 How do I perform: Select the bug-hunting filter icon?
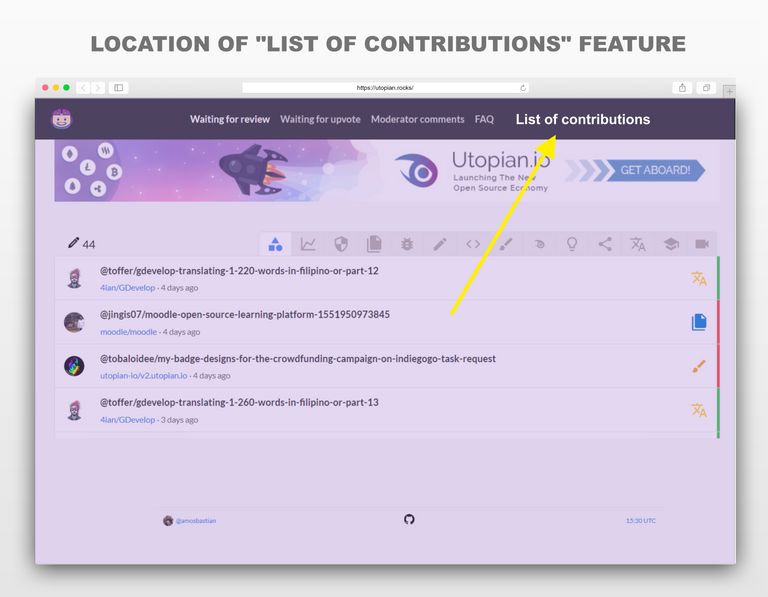click(x=407, y=244)
